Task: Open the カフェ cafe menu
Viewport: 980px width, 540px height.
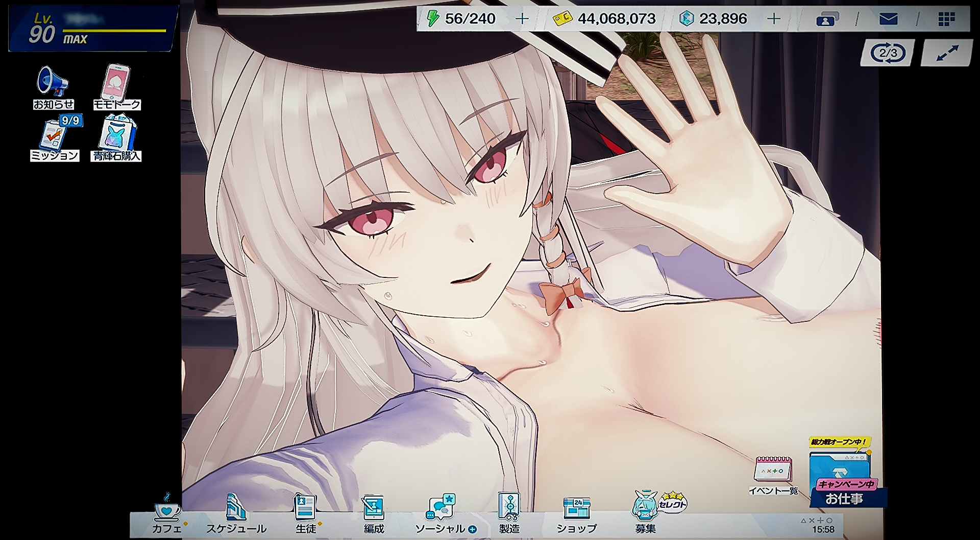Action: (167, 514)
